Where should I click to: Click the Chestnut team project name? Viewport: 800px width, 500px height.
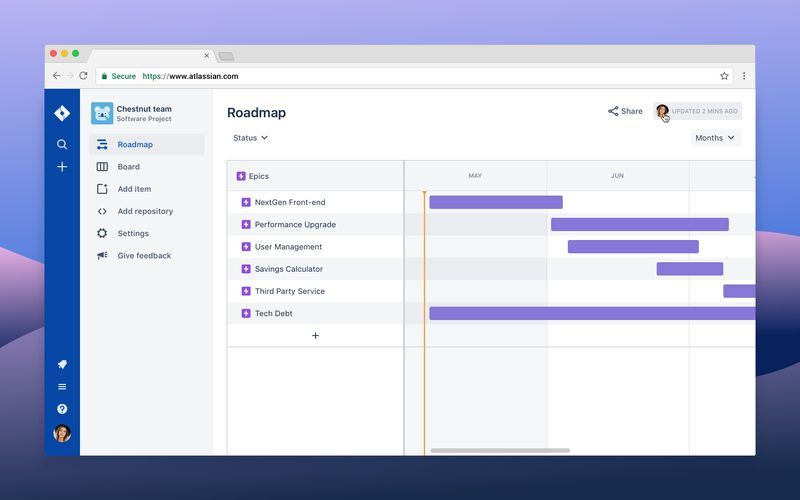pyautogui.click(x=144, y=109)
